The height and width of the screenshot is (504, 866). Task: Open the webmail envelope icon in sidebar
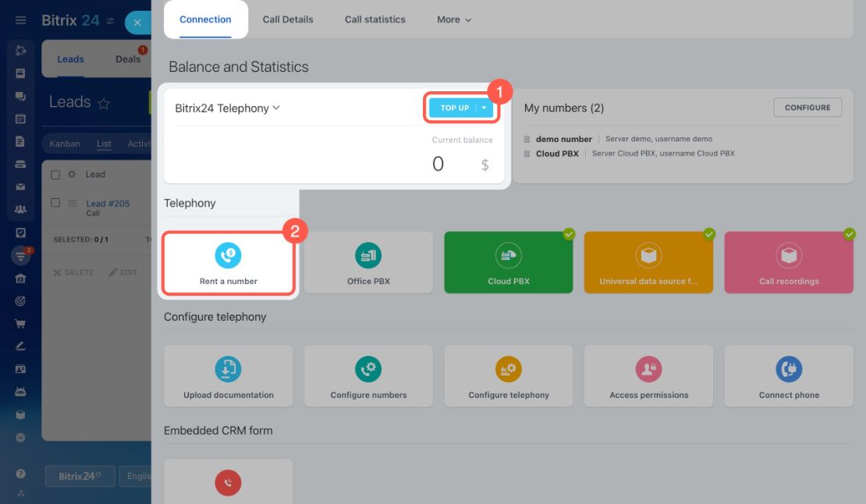(x=20, y=187)
